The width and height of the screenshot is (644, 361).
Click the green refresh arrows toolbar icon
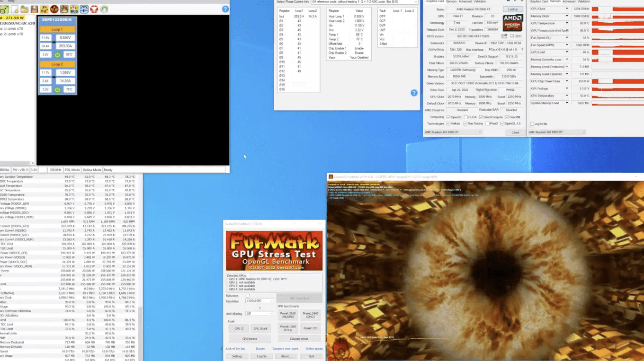point(104,9)
